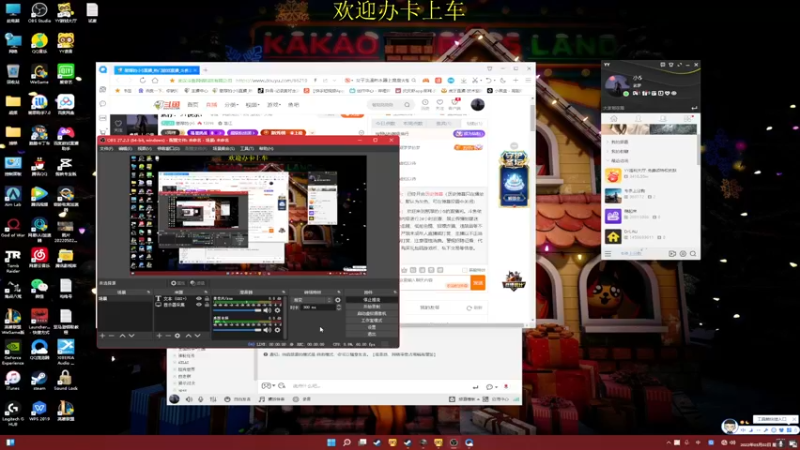Click the remove scene minus icon in OBS
Viewport: 800px width, 450px height.
coord(112,336)
